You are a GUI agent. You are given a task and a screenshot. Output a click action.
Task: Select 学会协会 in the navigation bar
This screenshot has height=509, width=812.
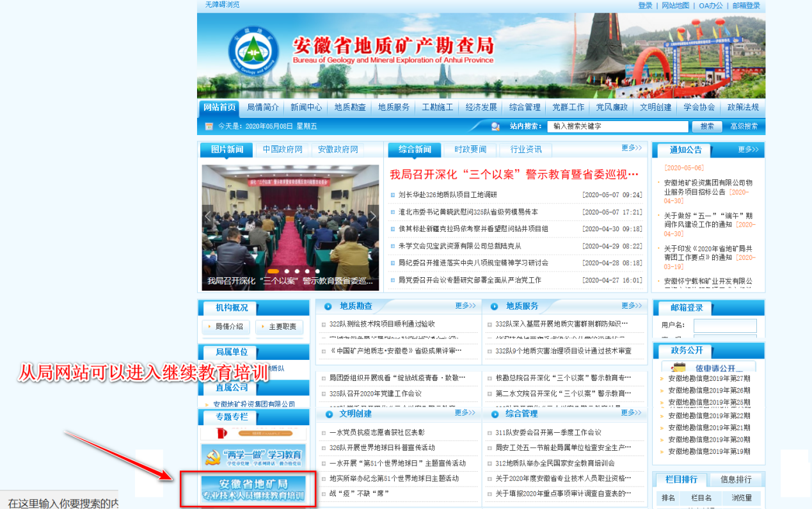(x=699, y=108)
